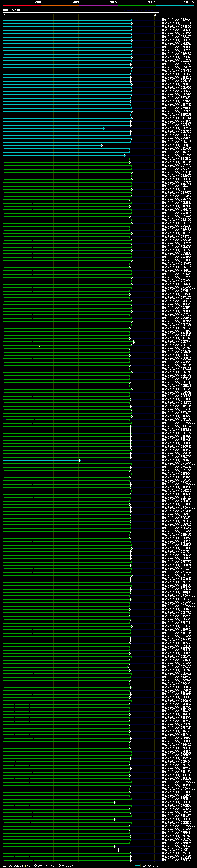The image size is (197, 868).
Task: Open hit UniRef100_Q6WJ29
Action: pyautogui.click(x=177, y=389)
